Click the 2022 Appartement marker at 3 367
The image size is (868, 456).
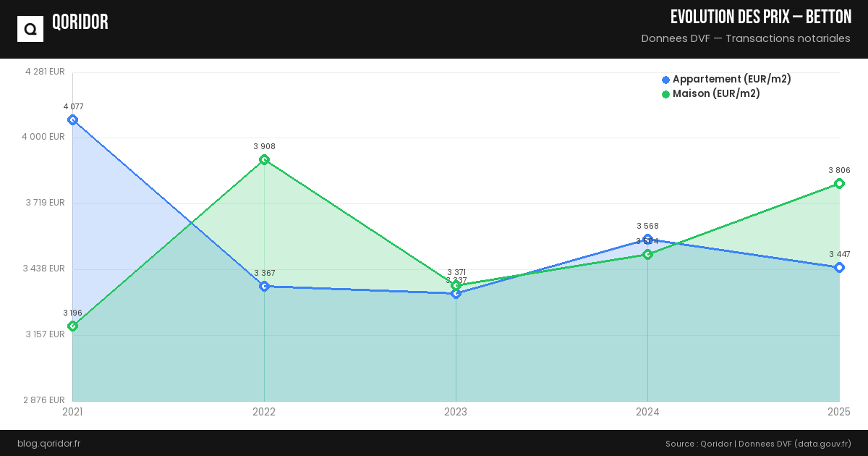pos(264,286)
